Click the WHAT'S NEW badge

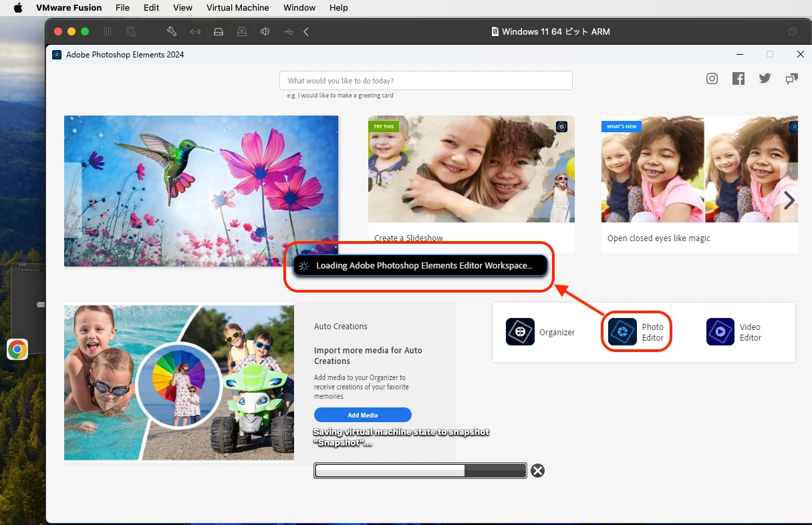[x=622, y=126]
